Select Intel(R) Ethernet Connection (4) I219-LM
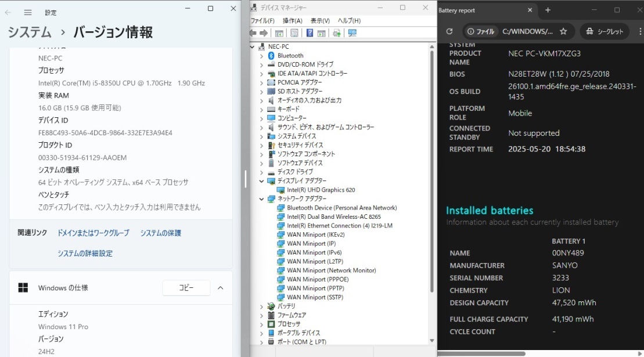 click(x=340, y=226)
